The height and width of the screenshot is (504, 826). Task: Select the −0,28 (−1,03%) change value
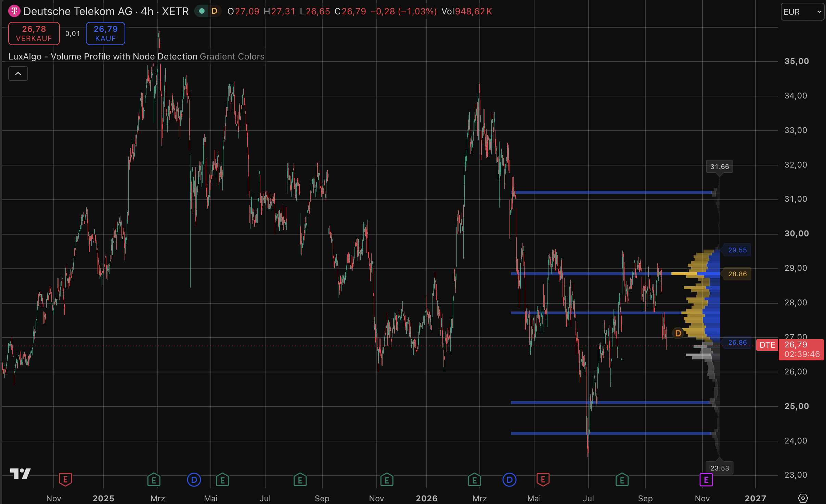point(403,11)
